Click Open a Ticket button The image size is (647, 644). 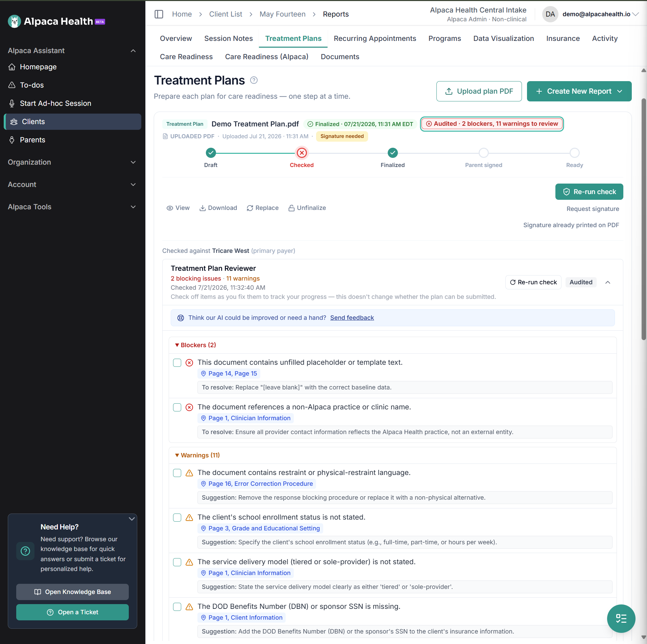click(x=72, y=612)
